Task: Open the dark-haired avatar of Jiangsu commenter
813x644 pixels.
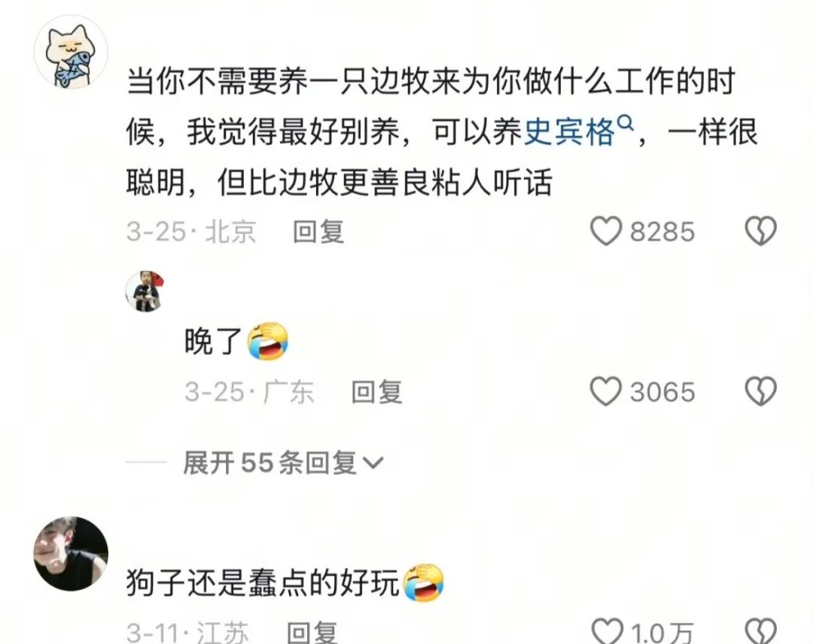Action: (71, 553)
